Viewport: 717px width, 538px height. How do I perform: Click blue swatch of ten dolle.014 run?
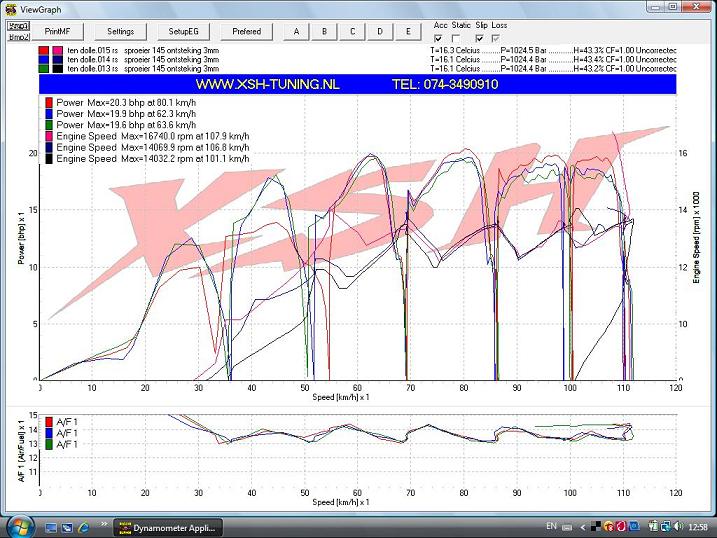click(x=43, y=59)
